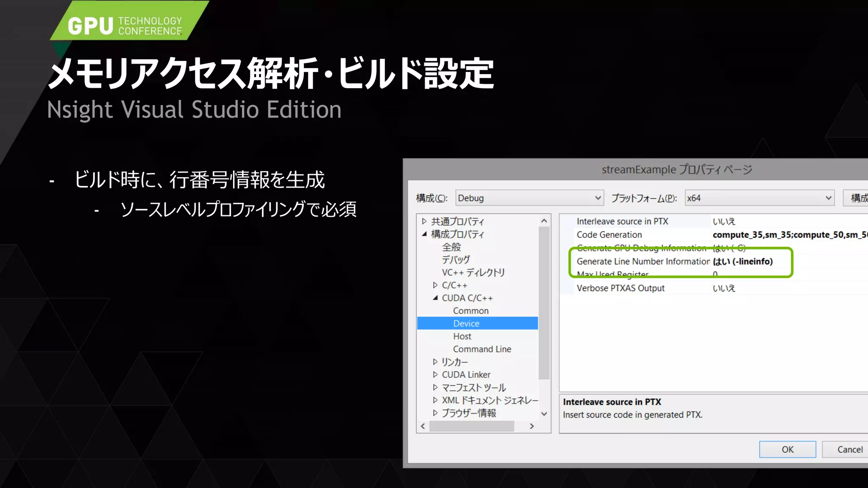Expand the C/C++ tree node
This screenshot has width=868, height=488.
point(435,285)
